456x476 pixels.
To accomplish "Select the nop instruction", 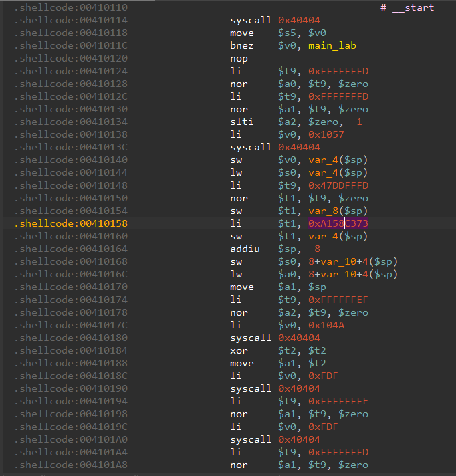I will (239, 58).
